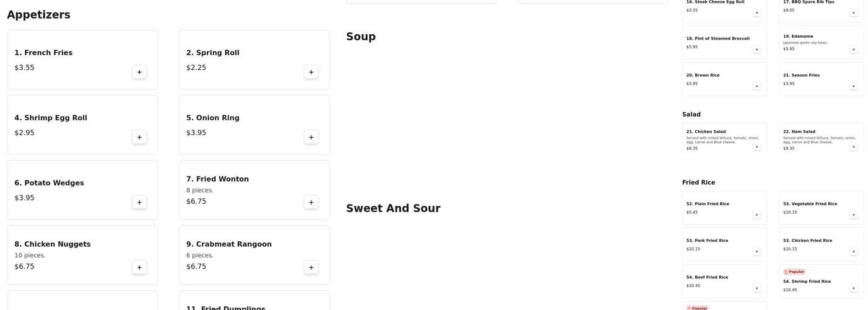Click the Popular badge on Shrimp Fried Rice
868x310 pixels.
(x=794, y=272)
